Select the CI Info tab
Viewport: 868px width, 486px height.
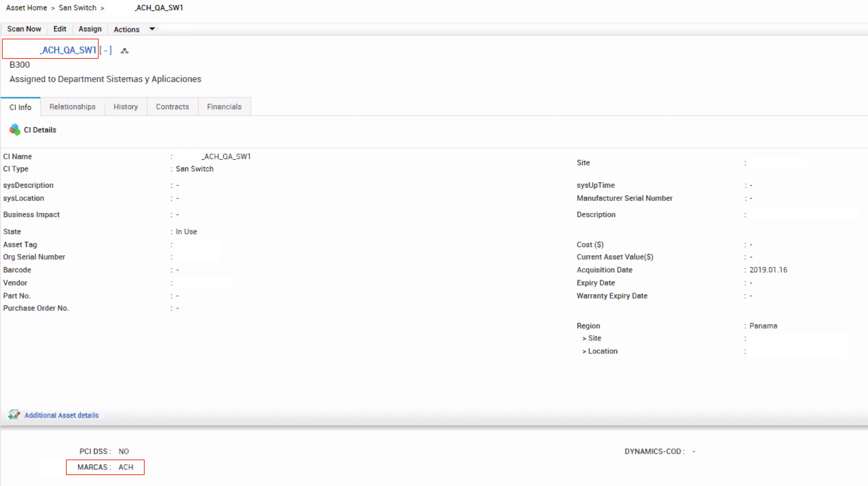(20, 107)
